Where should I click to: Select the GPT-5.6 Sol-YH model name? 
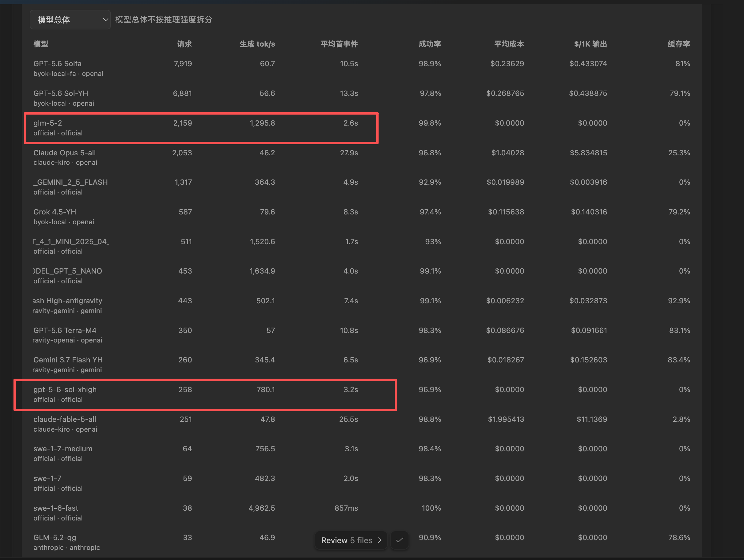[x=61, y=93]
